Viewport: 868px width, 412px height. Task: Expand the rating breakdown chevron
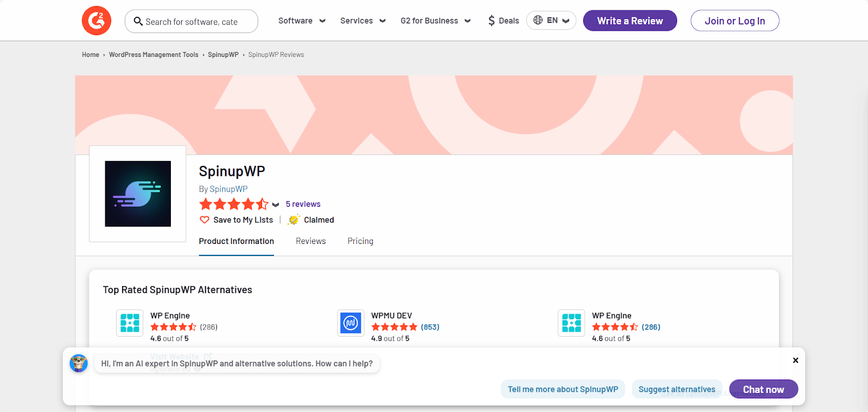pos(276,205)
